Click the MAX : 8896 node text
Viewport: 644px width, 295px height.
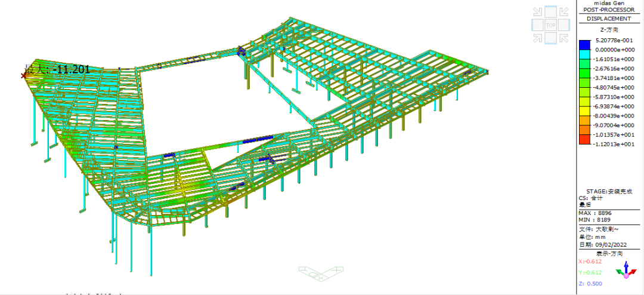pos(595,213)
